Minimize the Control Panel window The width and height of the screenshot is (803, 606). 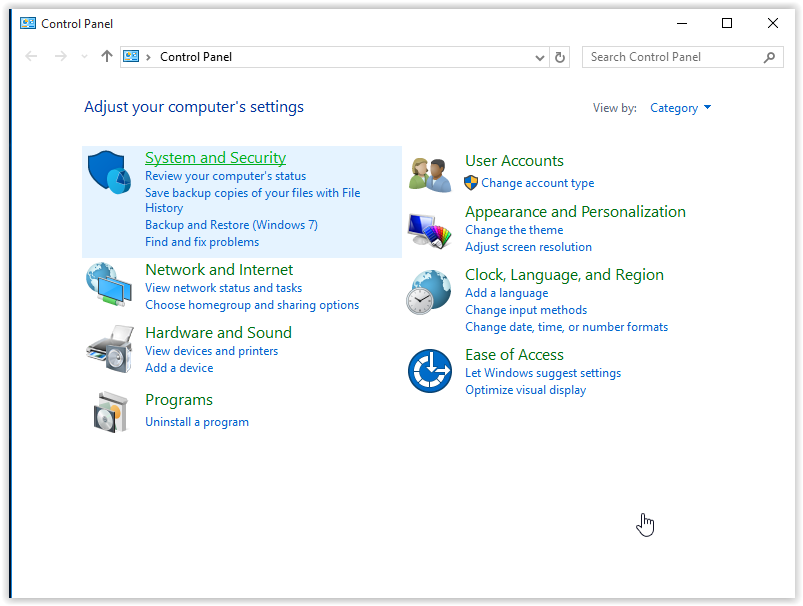click(682, 24)
